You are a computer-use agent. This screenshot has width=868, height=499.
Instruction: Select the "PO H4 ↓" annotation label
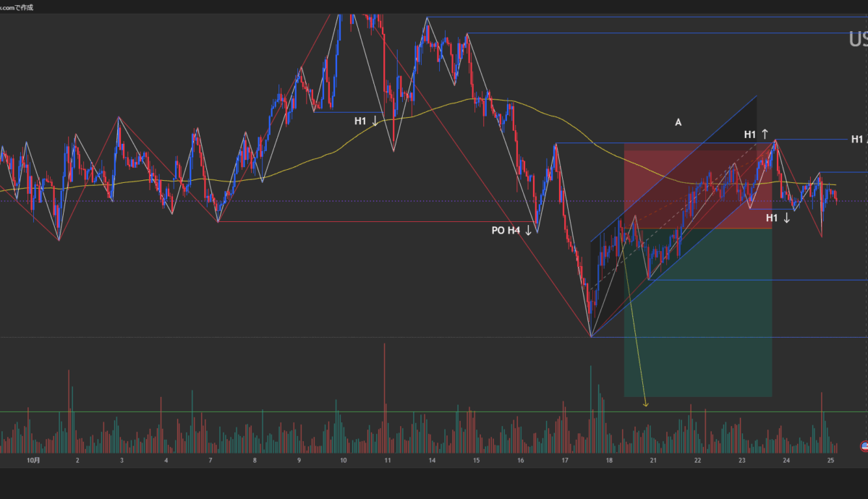coord(511,231)
